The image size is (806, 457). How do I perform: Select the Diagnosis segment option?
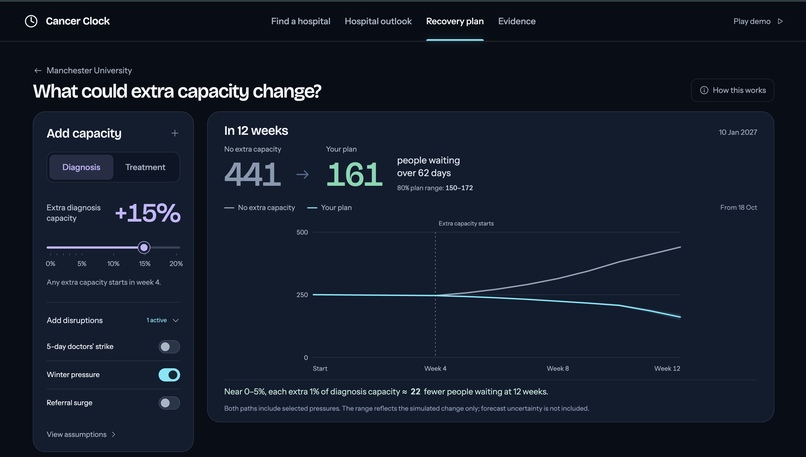pos(81,167)
